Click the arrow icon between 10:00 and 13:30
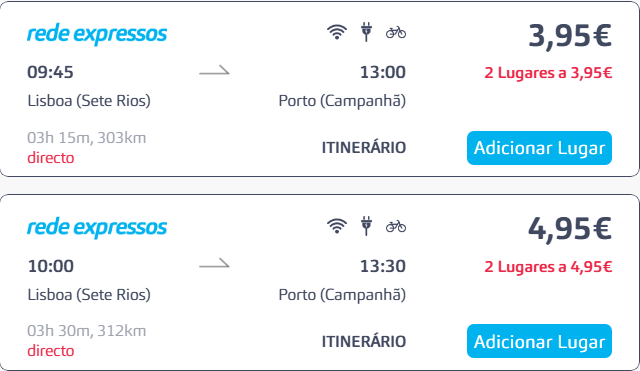Viewport: 640px width, 371px height. [x=214, y=264]
